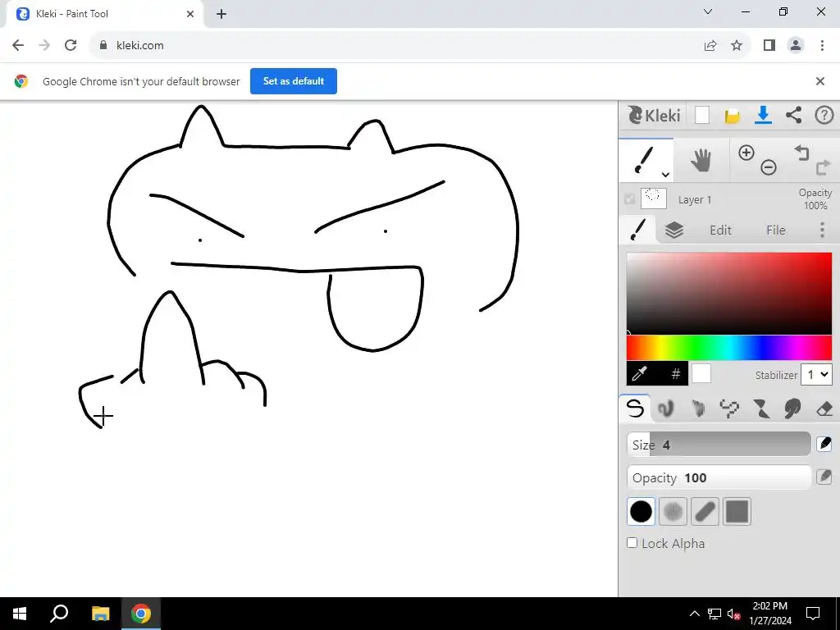Screen dimensions: 840x630
Task: Select the smudge brush type
Action: [x=792, y=409]
